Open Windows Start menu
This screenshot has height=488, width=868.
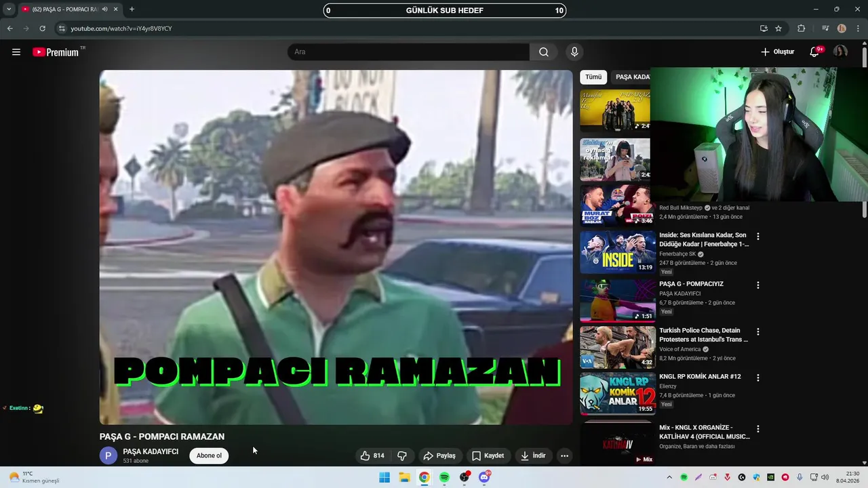384,477
